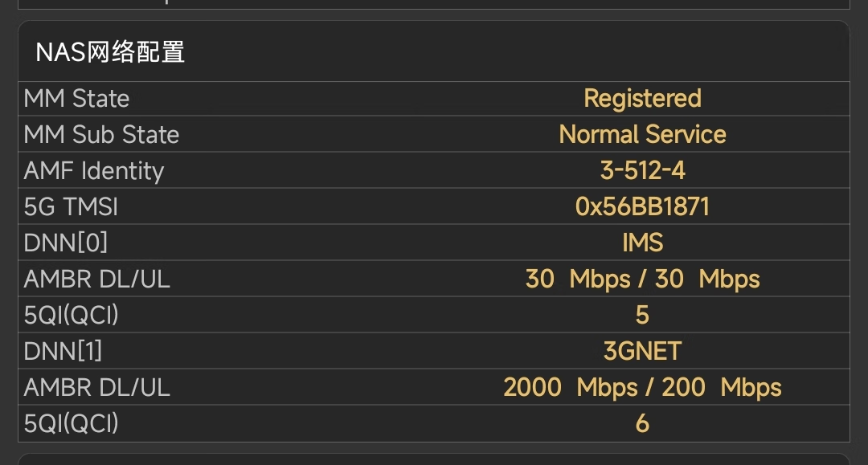Select the 5G TMSI label
Viewport: 868px width, 465px height.
(72, 207)
